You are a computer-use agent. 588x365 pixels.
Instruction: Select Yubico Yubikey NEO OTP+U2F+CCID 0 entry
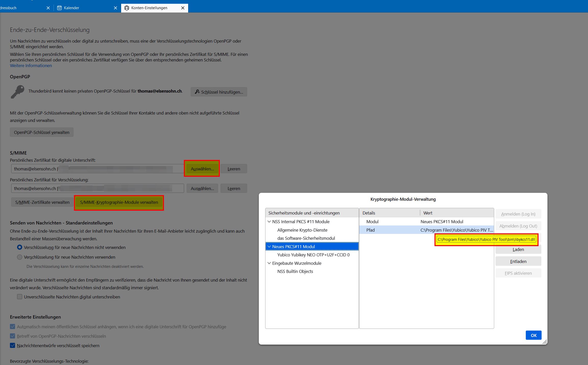coord(313,255)
